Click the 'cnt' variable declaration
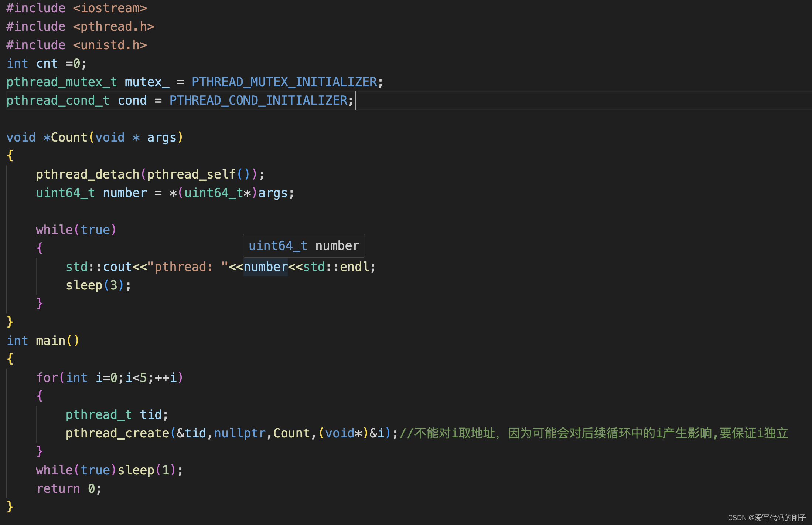Image resolution: width=812 pixels, height=525 pixels. 47,64
